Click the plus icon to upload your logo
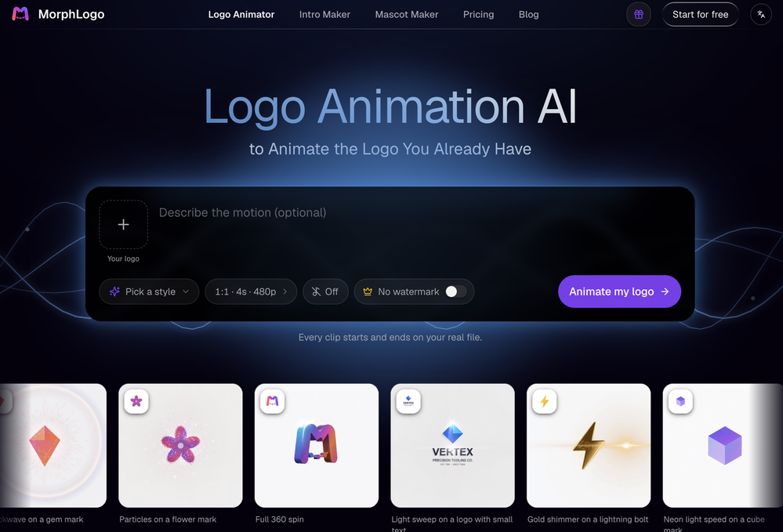Screen dimensions: 783x532 (x=123, y=225)
